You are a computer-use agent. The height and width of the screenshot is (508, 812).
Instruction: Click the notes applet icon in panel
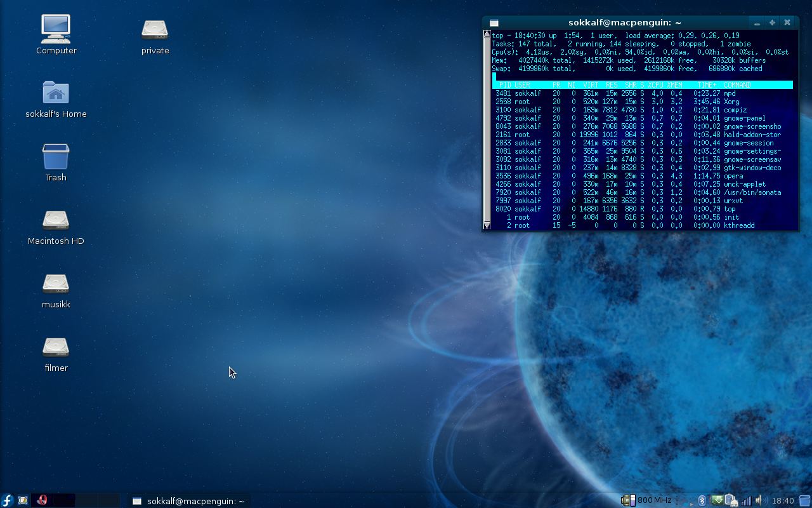pyautogui.click(x=23, y=500)
